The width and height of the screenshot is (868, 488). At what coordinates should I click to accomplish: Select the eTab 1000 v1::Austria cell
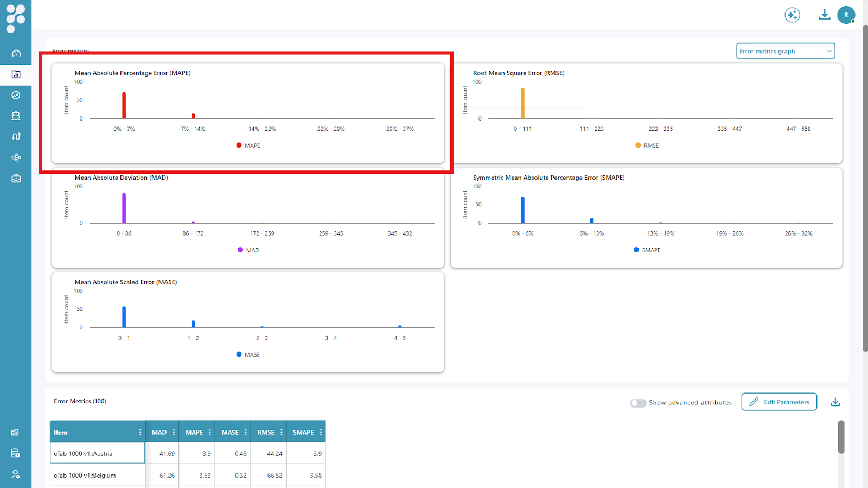(x=98, y=453)
